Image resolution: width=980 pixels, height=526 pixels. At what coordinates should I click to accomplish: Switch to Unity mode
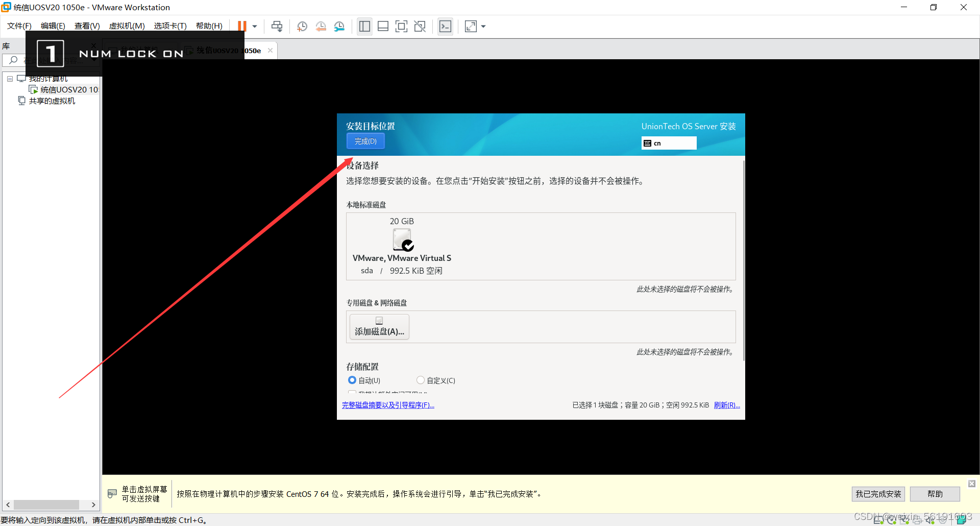[x=420, y=26]
